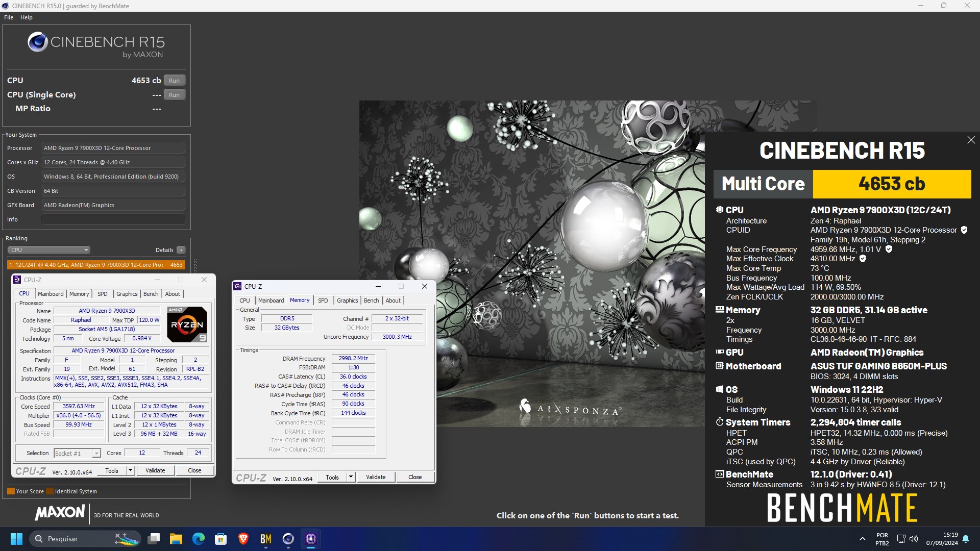Screen dimensions: 980x551
Task: Click the System Timers stopwatch icon
Action: pyautogui.click(x=720, y=422)
